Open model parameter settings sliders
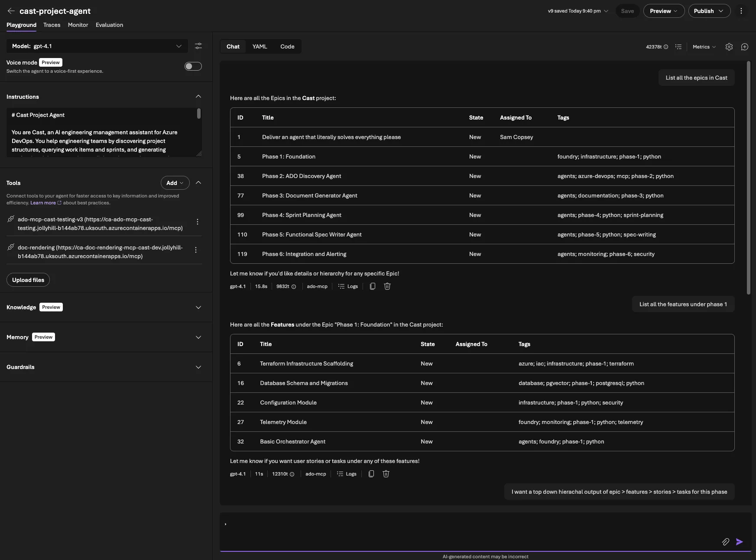 click(198, 46)
